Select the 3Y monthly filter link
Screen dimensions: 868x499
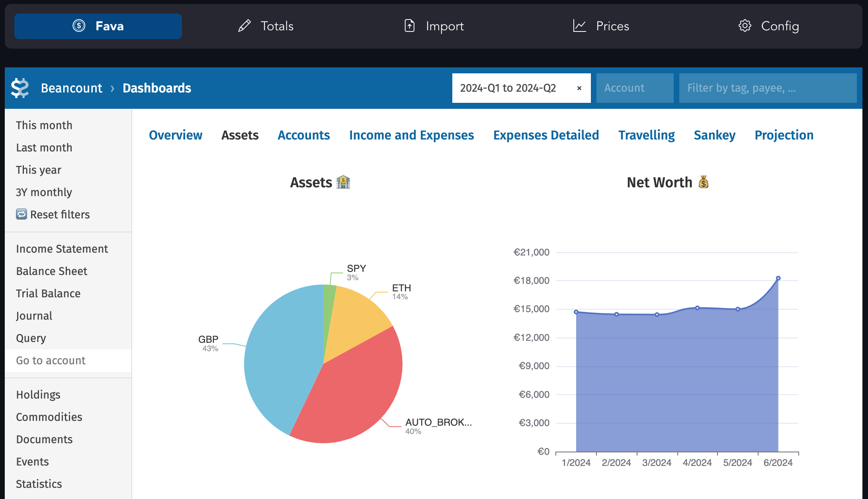pyautogui.click(x=44, y=192)
